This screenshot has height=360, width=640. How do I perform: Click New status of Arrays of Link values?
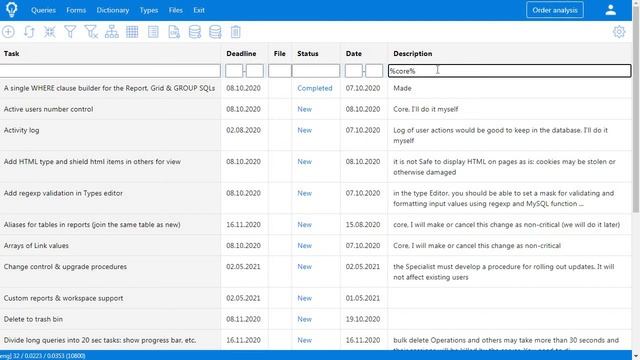coord(304,246)
